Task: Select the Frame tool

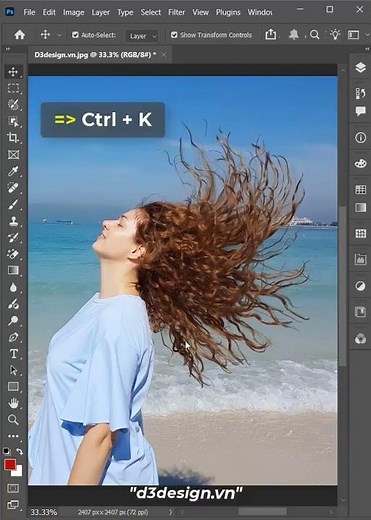Action: pos(13,154)
